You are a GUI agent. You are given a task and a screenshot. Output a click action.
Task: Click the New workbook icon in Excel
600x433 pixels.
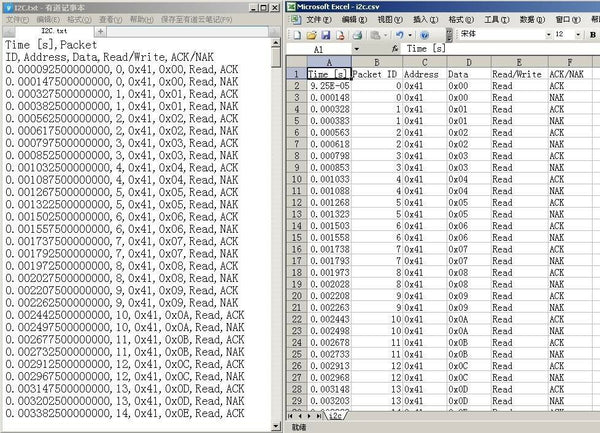(x=297, y=35)
